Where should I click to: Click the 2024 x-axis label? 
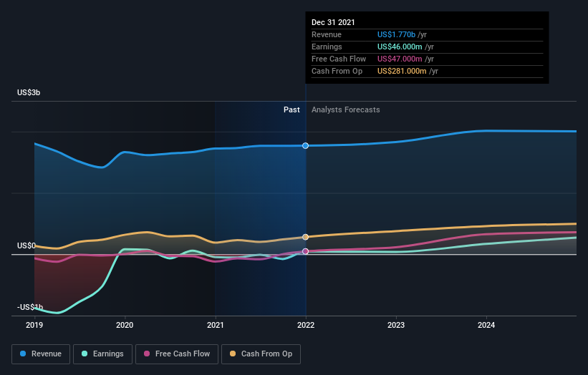point(486,325)
